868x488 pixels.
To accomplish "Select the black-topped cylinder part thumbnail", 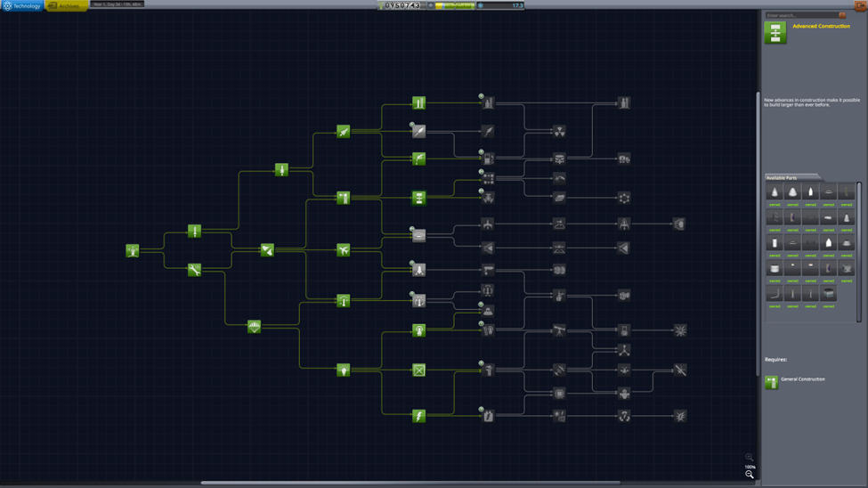I will coord(828,294).
